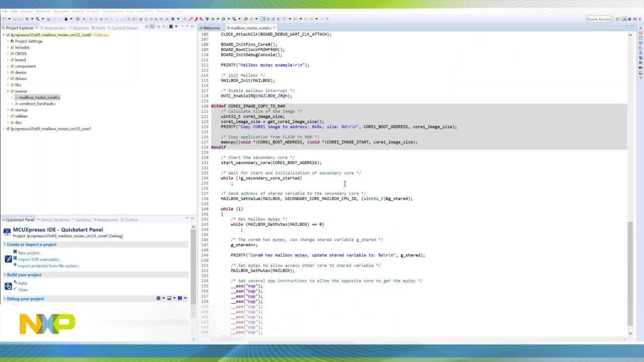Image resolution: width=644 pixels, height=362 pixels.
Task: Expand the startup folder
Action: click(8, 110)
